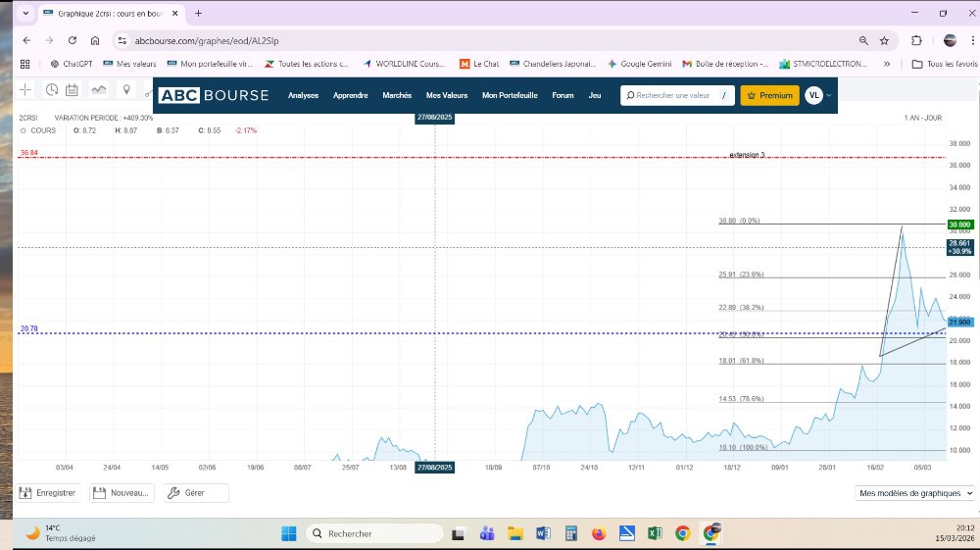
Task: Open the chart type line icon
Action: tap(99, 90)
